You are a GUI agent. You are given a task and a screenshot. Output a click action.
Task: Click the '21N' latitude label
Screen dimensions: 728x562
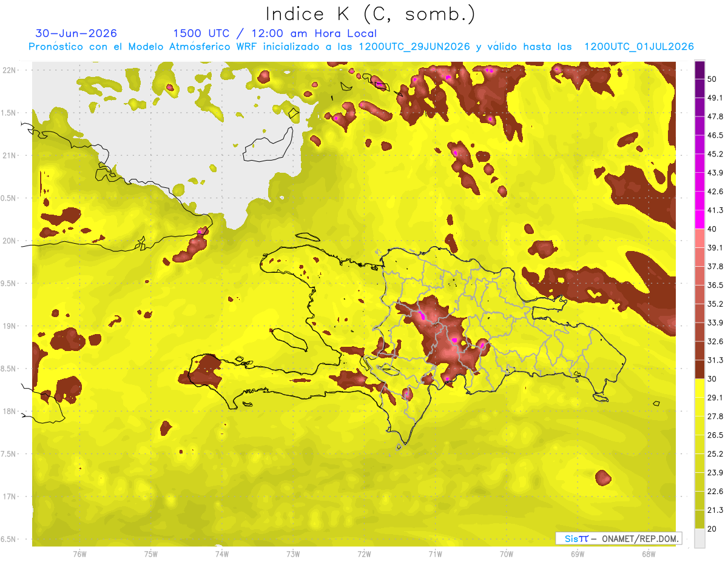tap(10, 156)
